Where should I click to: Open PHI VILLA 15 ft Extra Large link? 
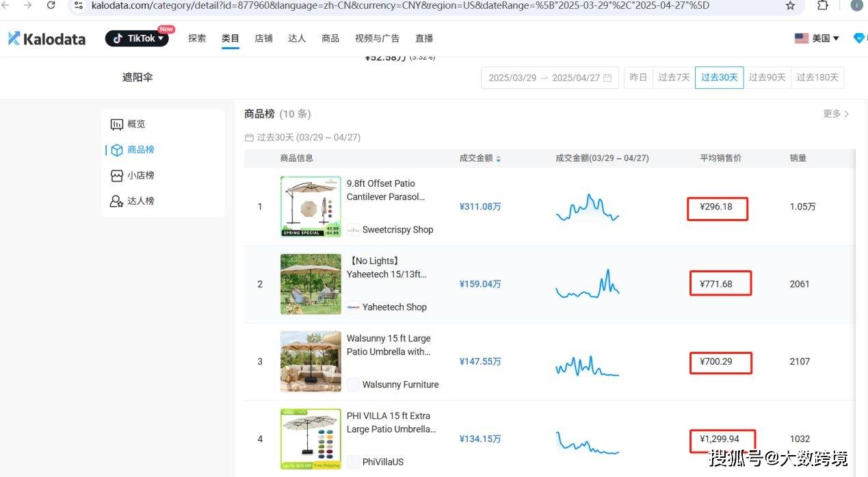[x=391, y=422]
